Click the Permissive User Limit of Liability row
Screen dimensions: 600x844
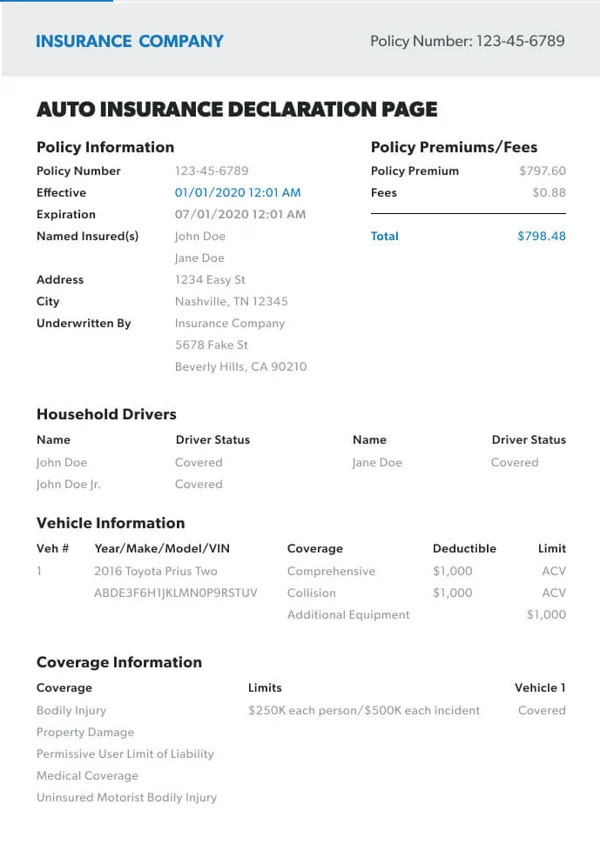click(125, 754)
